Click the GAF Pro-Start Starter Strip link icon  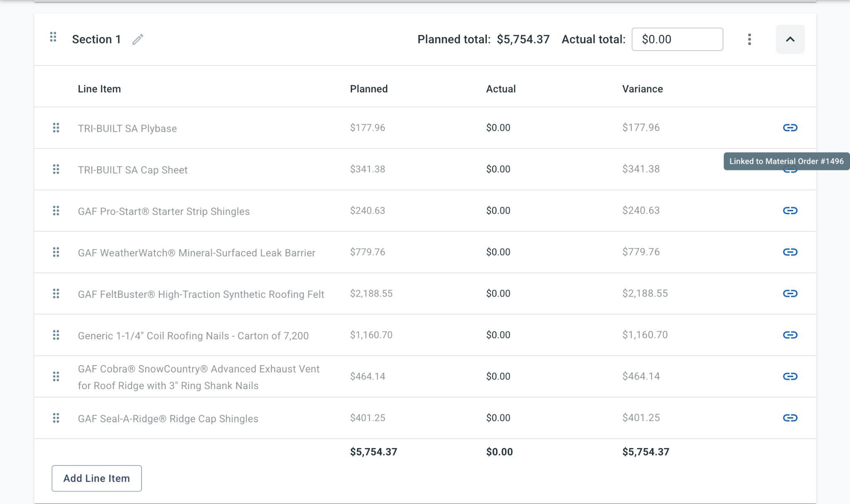pos(790,210)
